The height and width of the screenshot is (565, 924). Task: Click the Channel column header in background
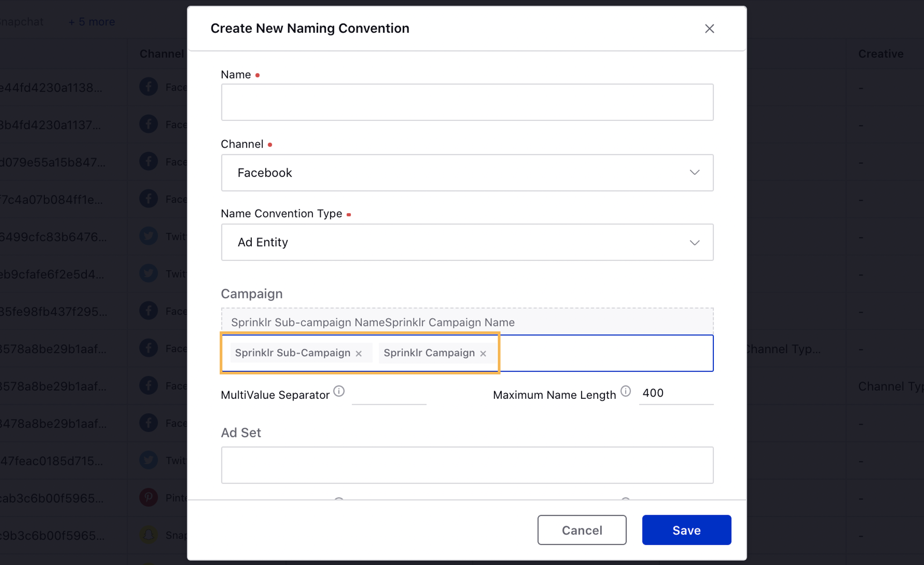(162, 54)
